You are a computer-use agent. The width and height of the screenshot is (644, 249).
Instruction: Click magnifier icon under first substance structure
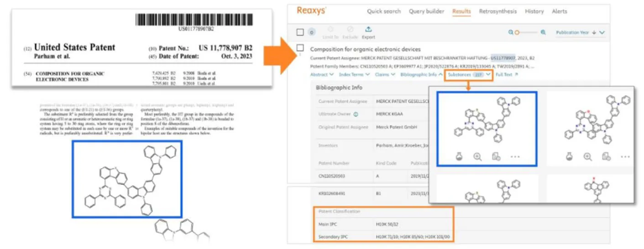tap(477, 156)
